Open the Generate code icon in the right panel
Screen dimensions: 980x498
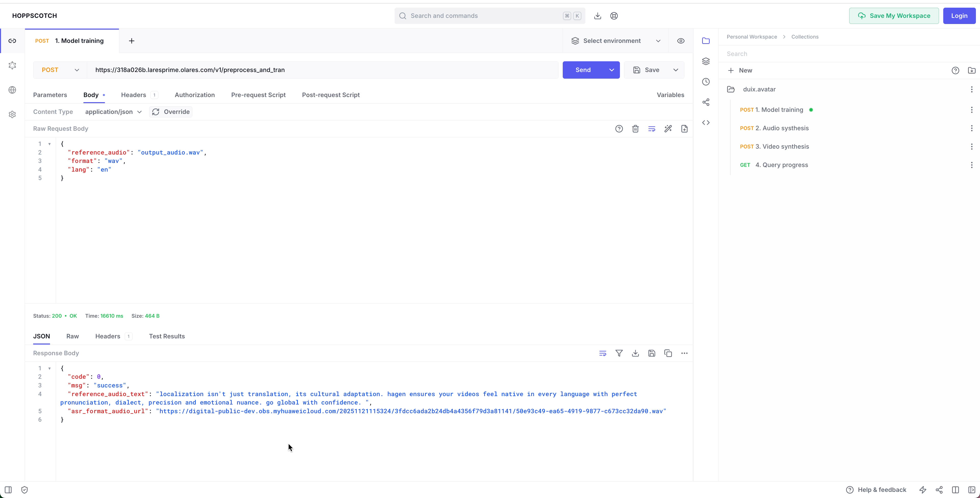pyautogui.click(x=706, y=123)
